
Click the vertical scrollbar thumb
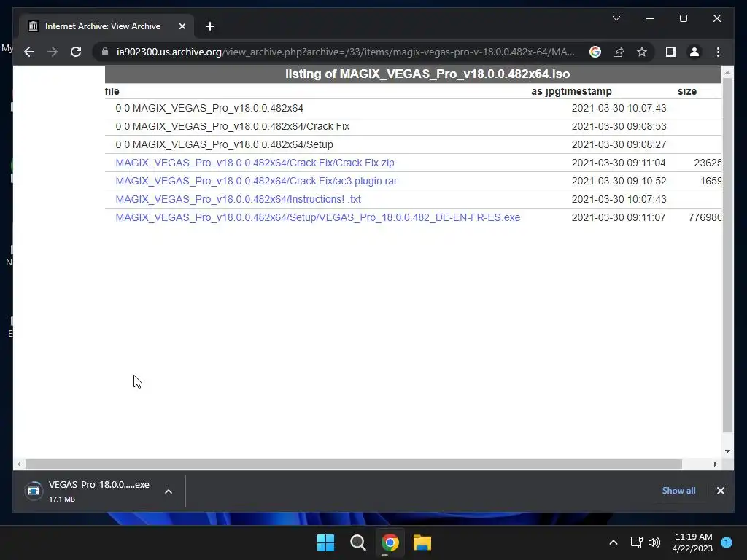727,255
